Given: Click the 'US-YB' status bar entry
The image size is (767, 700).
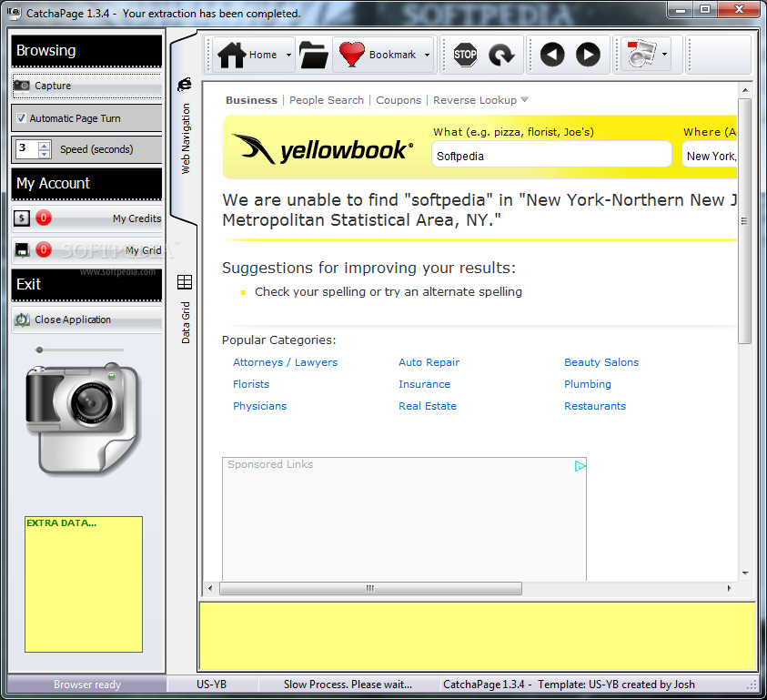Looking at the screenshot, I should (x=211, y=685).
